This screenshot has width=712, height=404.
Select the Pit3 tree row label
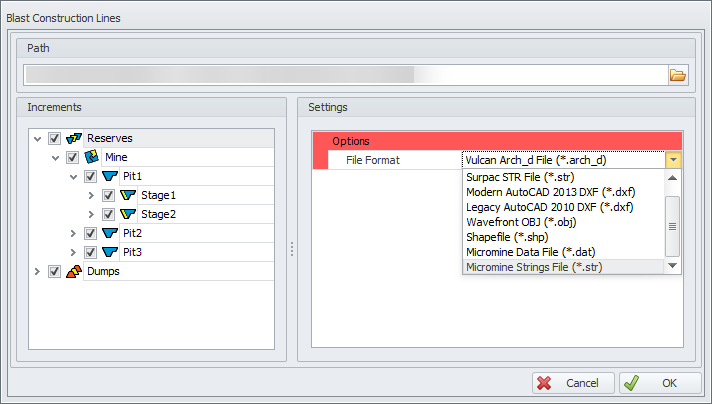(x=133, y=252)
